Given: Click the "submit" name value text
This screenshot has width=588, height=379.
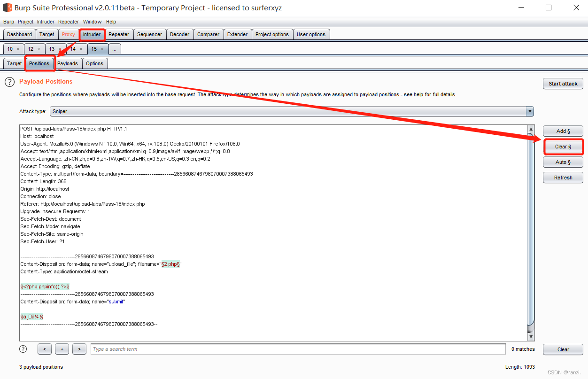Looking at the screenshot, I should pos(116,302).
